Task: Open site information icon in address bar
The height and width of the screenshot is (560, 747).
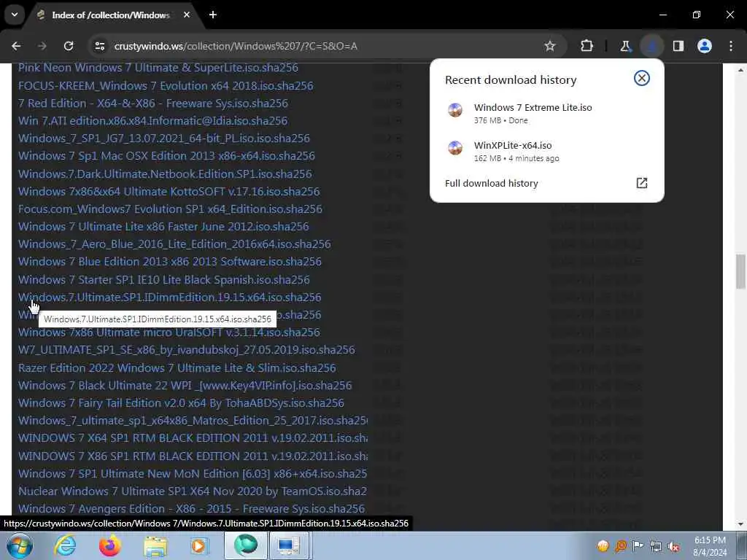Action: [100, 46]
